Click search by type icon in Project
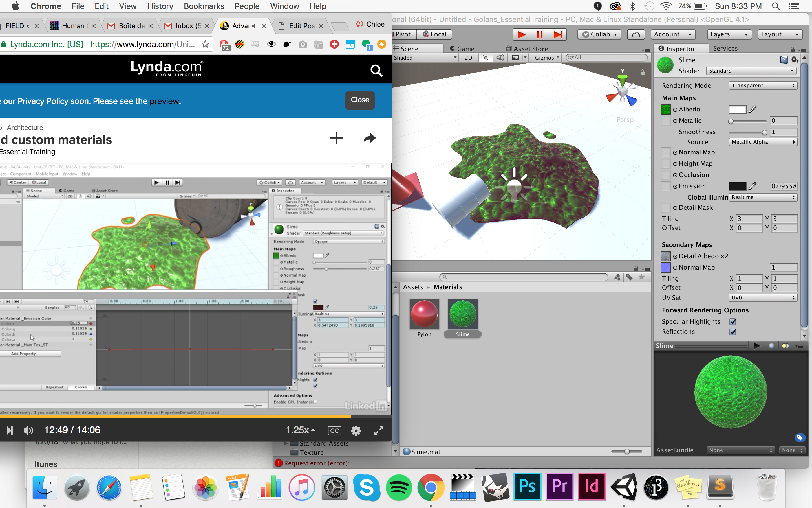The width and height of the screenshot is (812, 508). [x=617, y=277]
